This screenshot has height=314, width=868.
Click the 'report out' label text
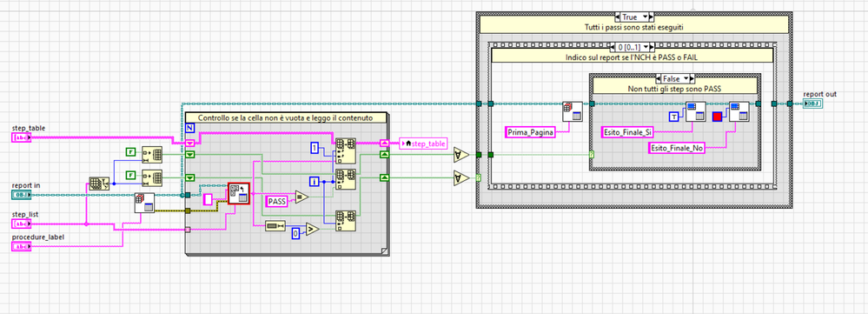coord(820,94)
